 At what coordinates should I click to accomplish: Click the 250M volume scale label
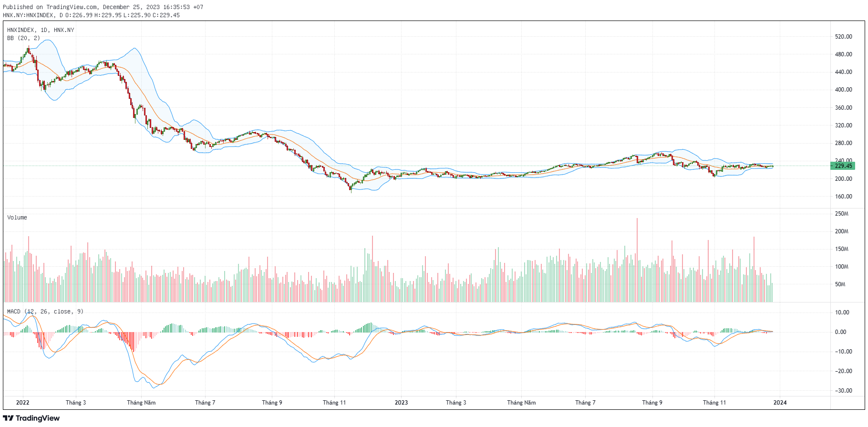842,214
